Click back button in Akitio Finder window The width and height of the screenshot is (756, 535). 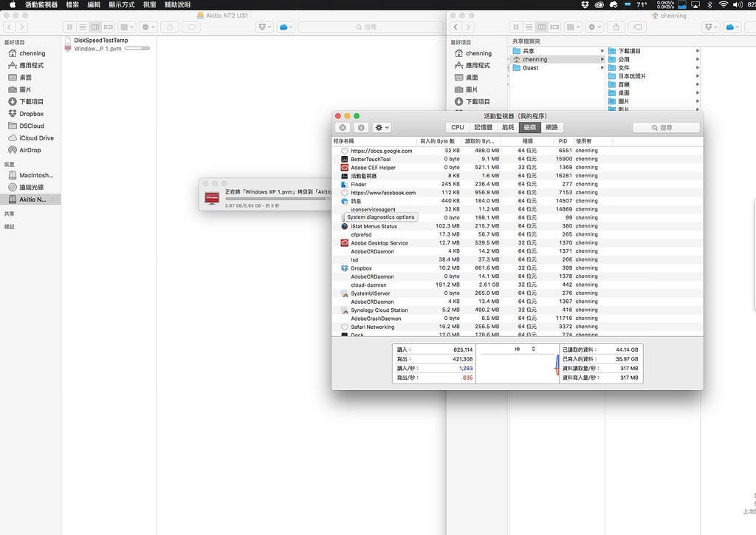pyautogui.click(x=9, y=27)
